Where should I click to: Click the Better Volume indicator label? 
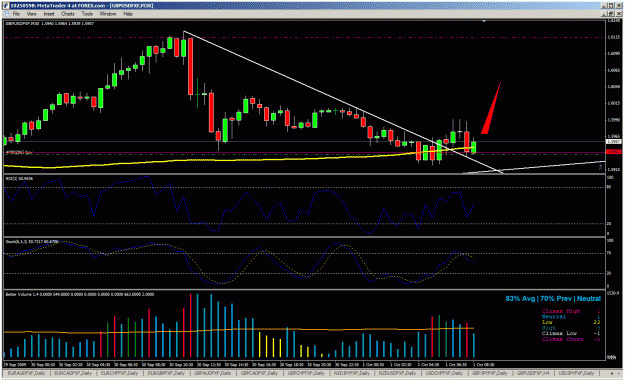click(x=80, y=294)
